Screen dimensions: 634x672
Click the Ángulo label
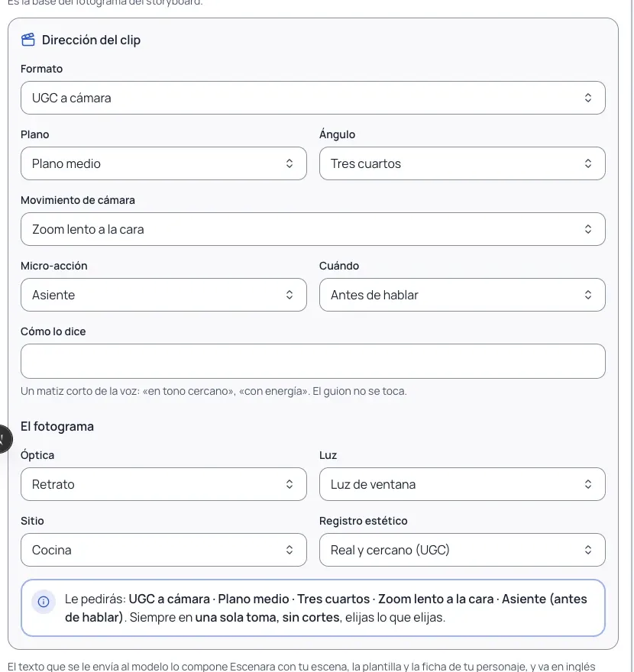(338, 134)
